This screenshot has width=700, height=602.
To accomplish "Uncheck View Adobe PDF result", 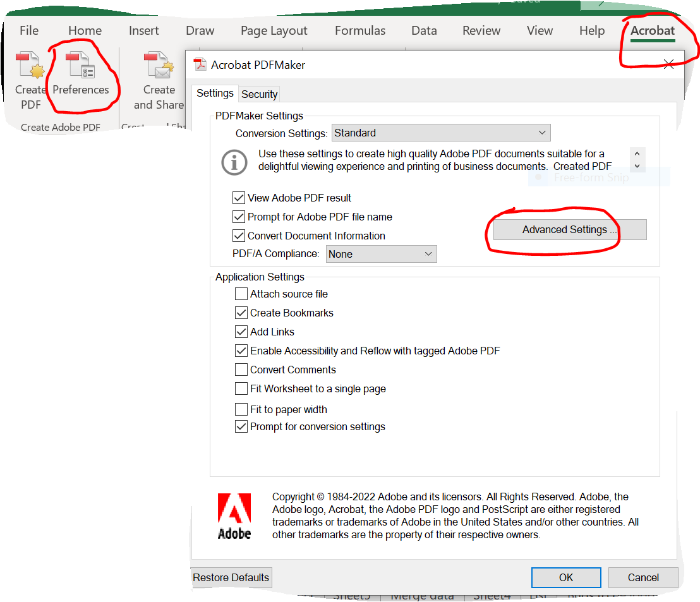I will (x=239, y=198).
